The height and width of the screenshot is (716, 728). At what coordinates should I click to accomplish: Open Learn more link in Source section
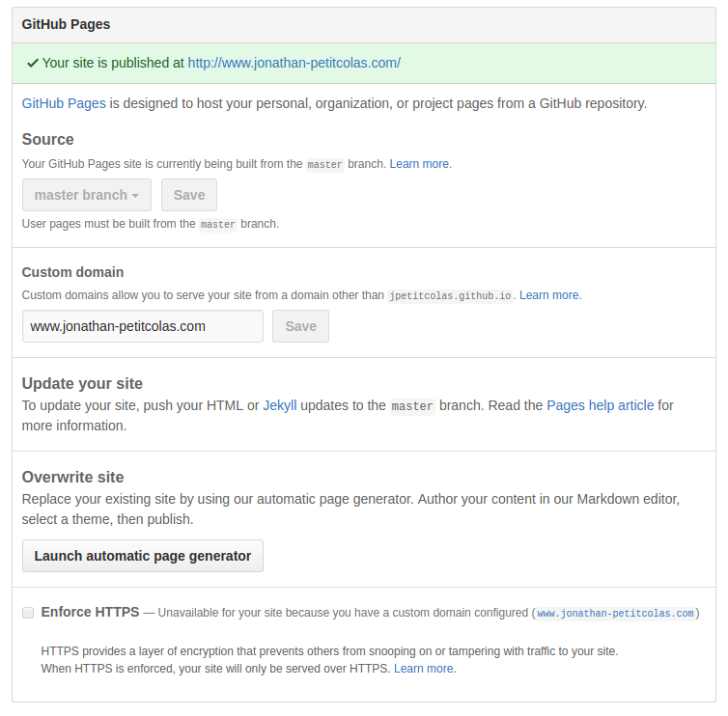(x=419, y=164)
